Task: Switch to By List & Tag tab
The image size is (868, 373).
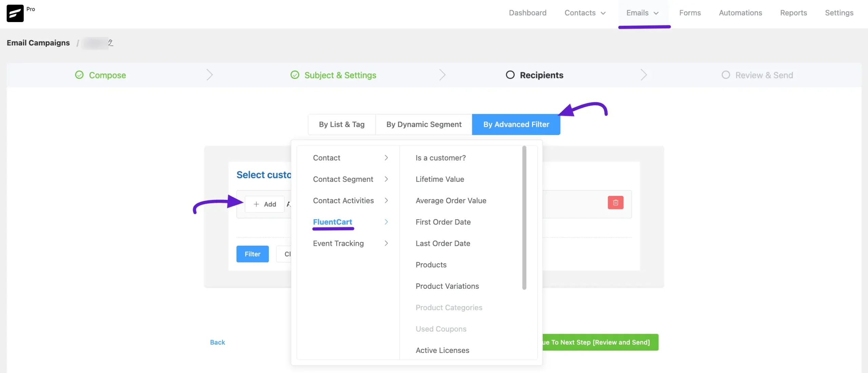Action: (341, 125)
